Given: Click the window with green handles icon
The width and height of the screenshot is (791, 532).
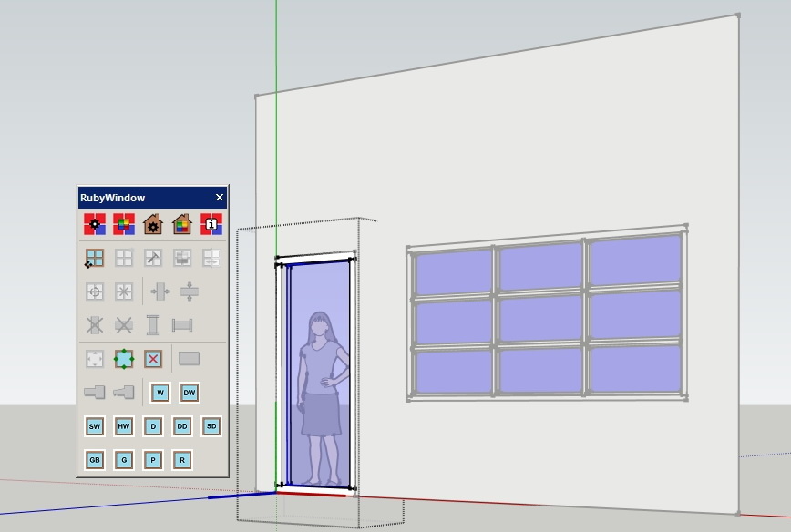Looking at the screenshot, I should click(124, 359).
